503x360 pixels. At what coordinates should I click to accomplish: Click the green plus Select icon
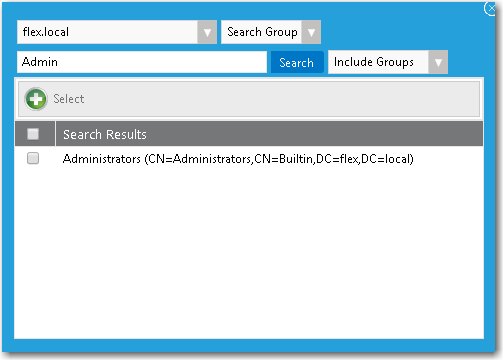(x=36, y=99)
